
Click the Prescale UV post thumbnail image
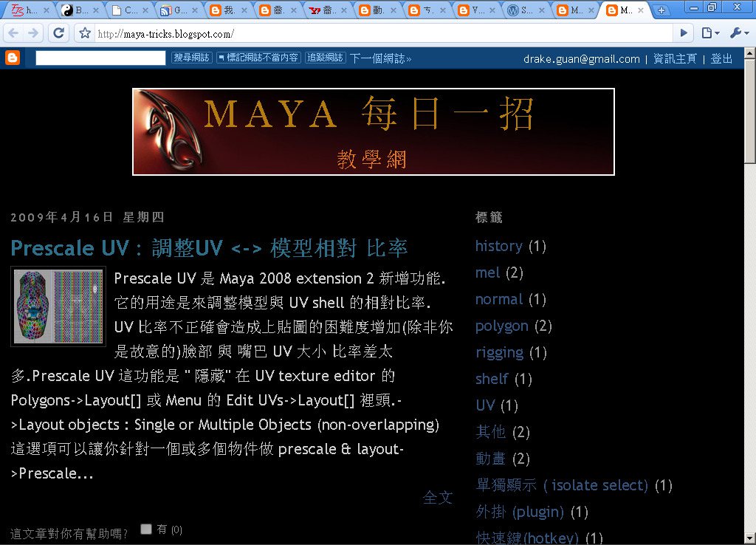click(x=58, y=306)
